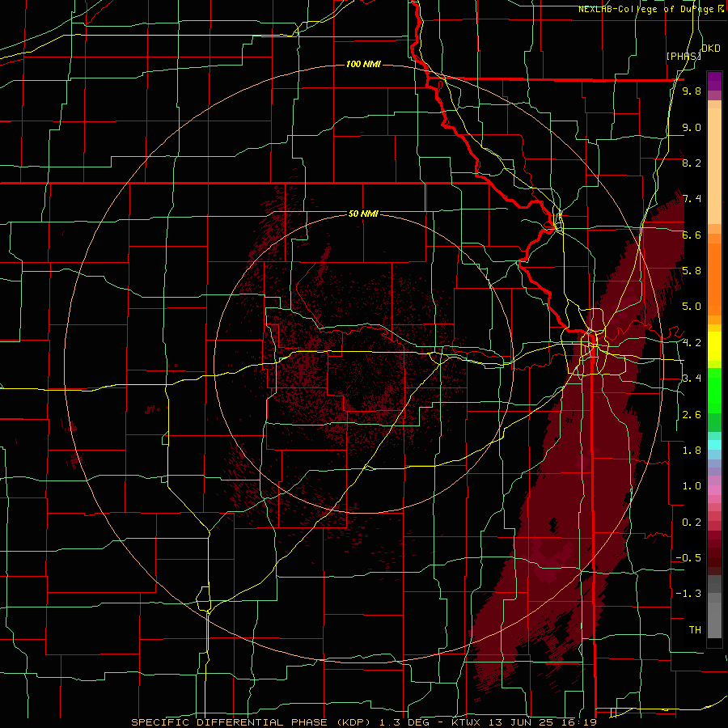728x728 pixels.
Task: Click the 1.0 value on the color scale
Action: (692, 486)
